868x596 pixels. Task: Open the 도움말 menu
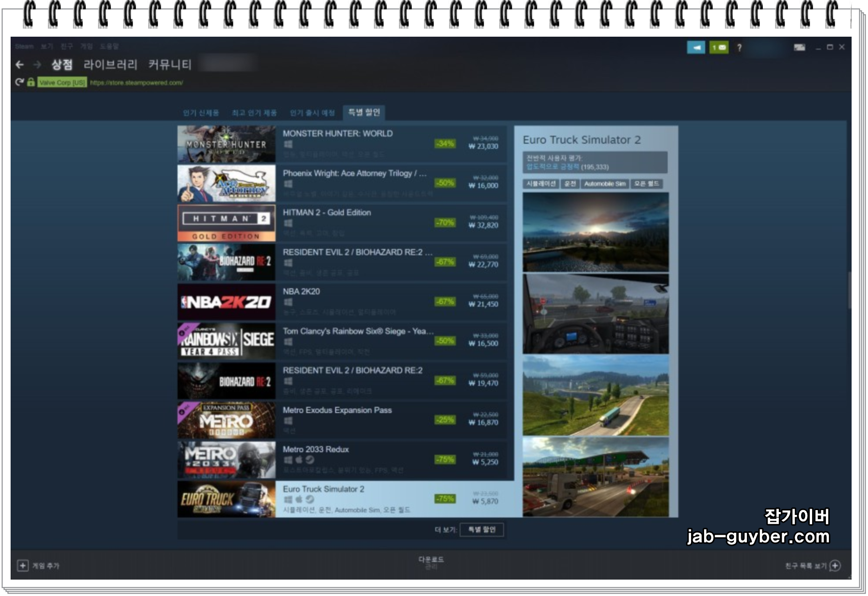point(109,46)
